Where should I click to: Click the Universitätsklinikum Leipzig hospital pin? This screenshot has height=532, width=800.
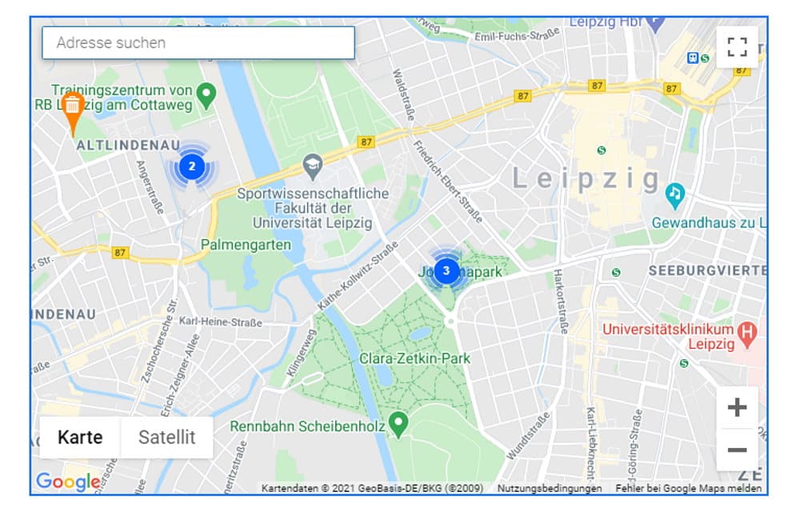747,332
